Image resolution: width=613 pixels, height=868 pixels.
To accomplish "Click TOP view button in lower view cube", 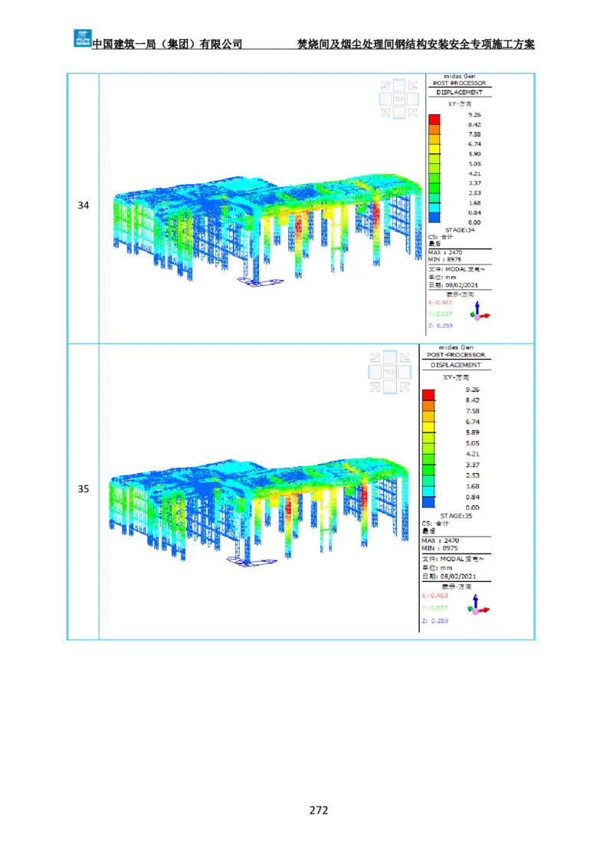I will pos(389,372).
